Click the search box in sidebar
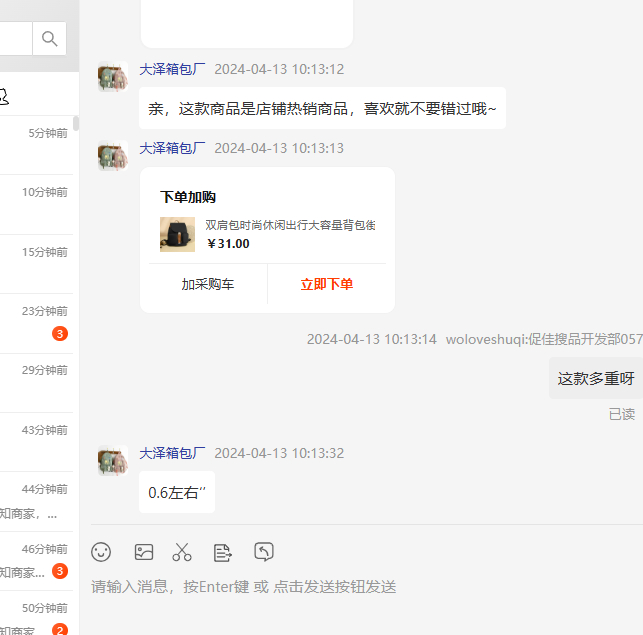This screenshot has width=643, height=635. point(14,39)
